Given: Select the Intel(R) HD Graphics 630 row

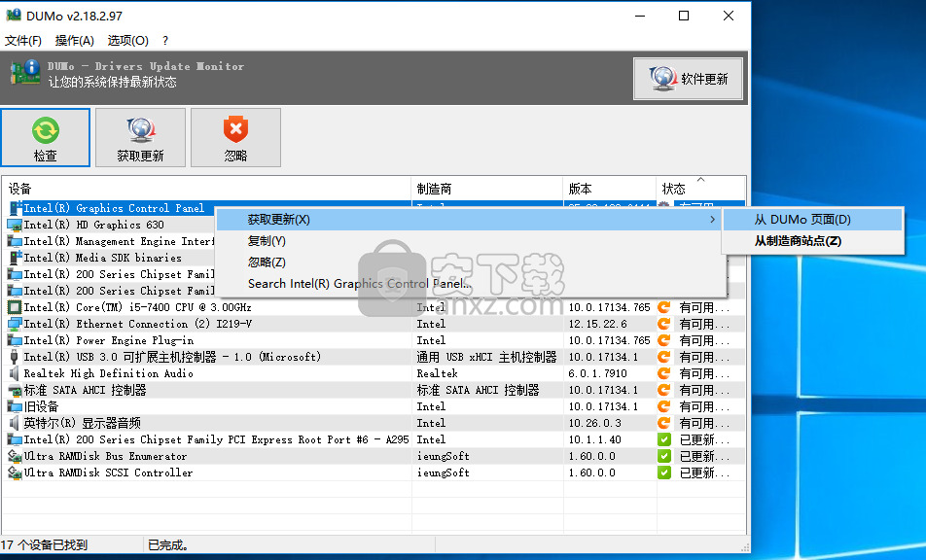Looking at the screenshot, I should (109, 225).
